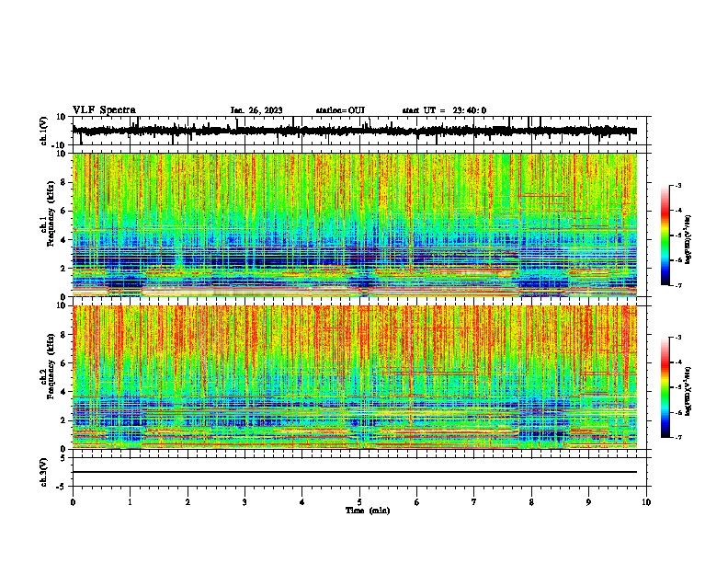Image resolution: width=728 pixels, height=563 pixels.
Task: Click the 'Time (min)' axis label
Action: (368, 511)
